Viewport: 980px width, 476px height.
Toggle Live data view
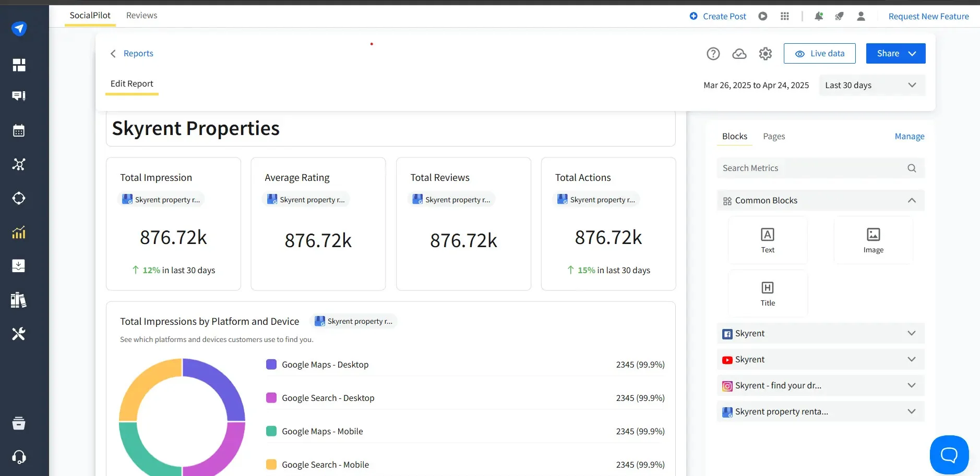coord(819,53)
